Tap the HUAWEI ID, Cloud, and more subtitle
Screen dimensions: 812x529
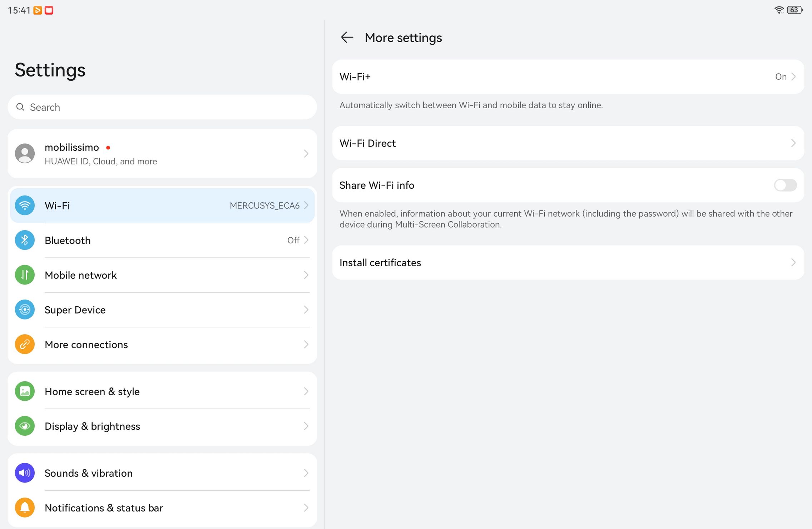tap(101, 161)
